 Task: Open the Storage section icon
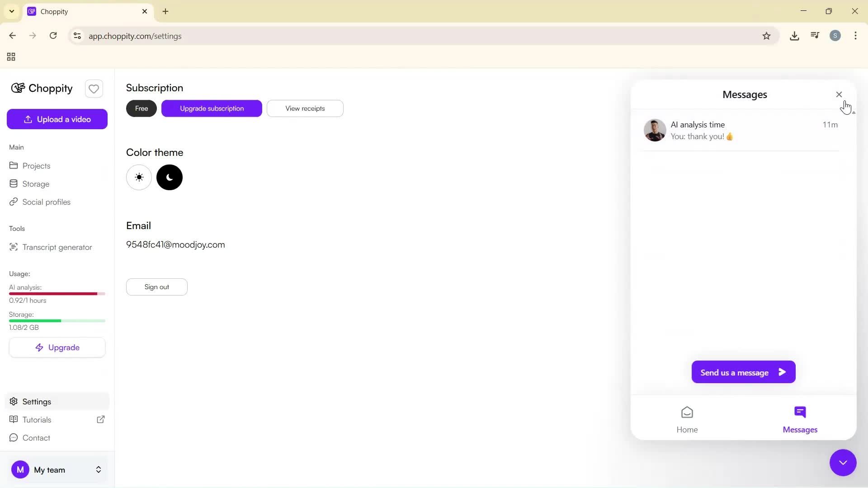pos(14,183)
